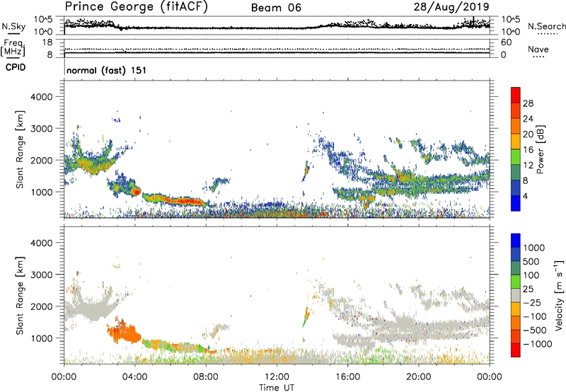Click the 'Freq. [MHz]' axis label
This screenshot has height=392, width=566.
point(13,48)
